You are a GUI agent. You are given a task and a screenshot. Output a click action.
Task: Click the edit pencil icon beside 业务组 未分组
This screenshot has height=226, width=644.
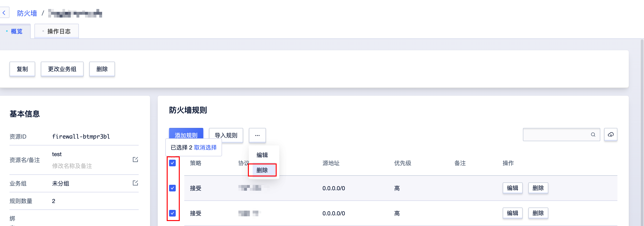(135, 183)
